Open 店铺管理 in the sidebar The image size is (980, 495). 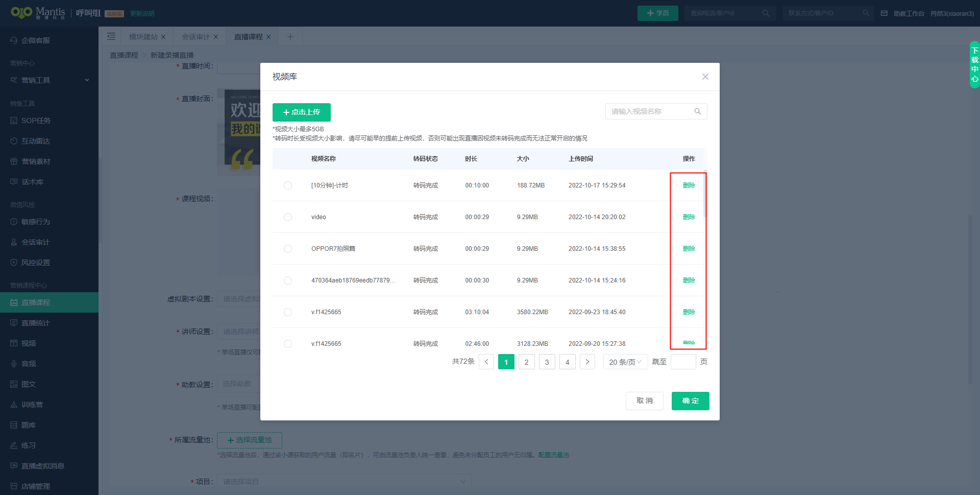(36, 486)
